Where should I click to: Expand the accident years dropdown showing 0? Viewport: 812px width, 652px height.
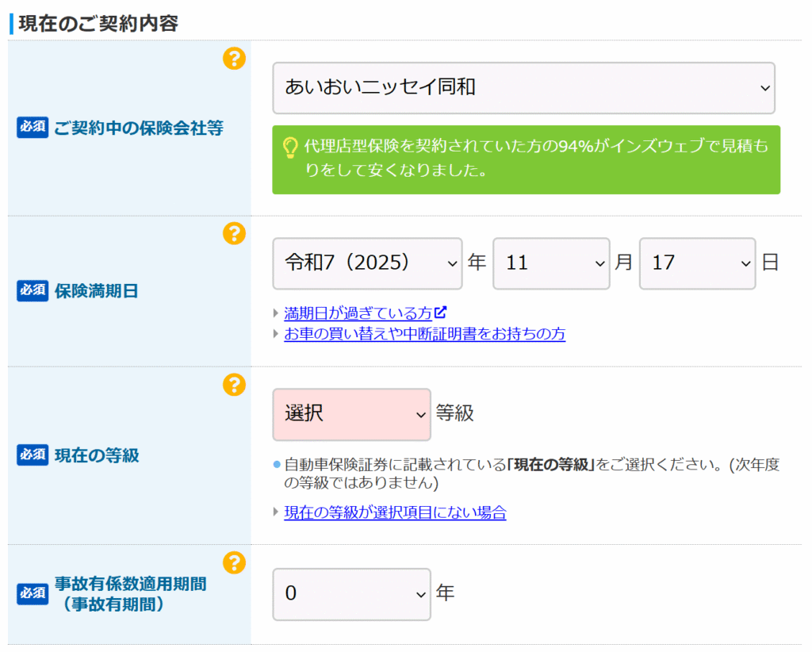coord(351,594)
